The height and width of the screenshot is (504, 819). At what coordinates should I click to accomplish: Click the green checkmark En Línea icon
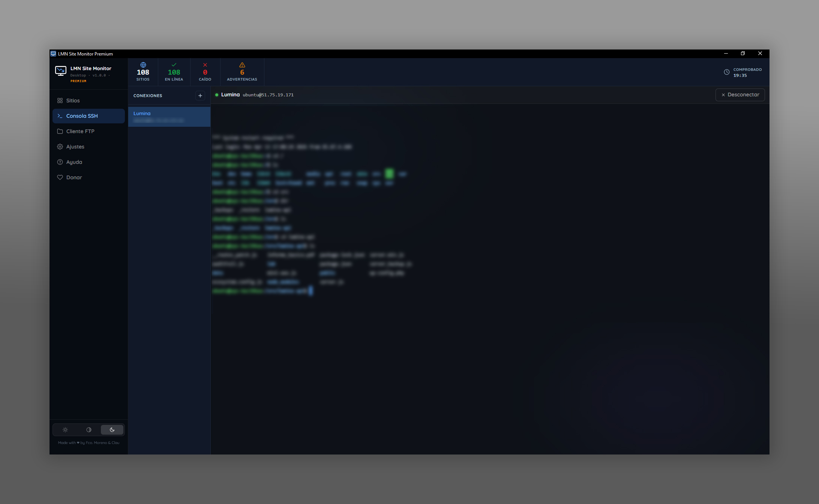(x=174, y=65)
